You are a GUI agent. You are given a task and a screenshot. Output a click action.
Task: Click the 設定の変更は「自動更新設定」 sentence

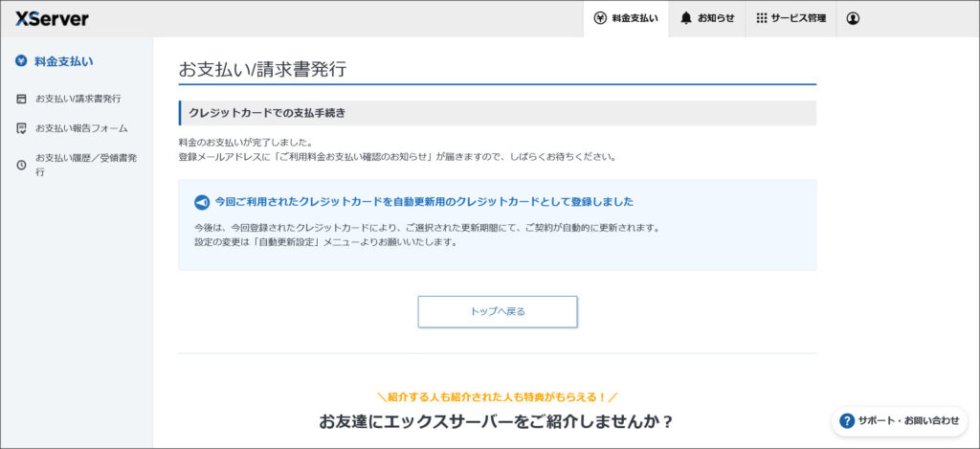(x=325, y=242)
